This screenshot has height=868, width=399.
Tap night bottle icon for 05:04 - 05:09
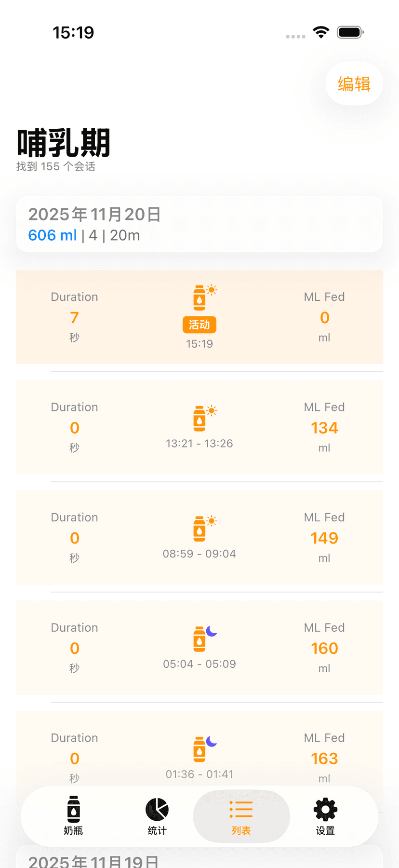pos(200,638)
